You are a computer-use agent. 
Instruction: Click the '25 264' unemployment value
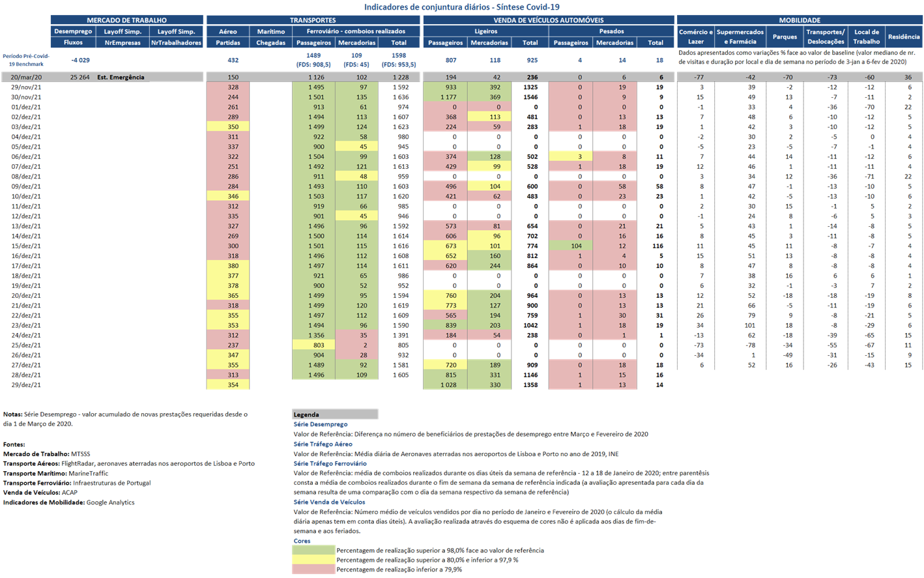pyautogui.click(x=79, y=77)
